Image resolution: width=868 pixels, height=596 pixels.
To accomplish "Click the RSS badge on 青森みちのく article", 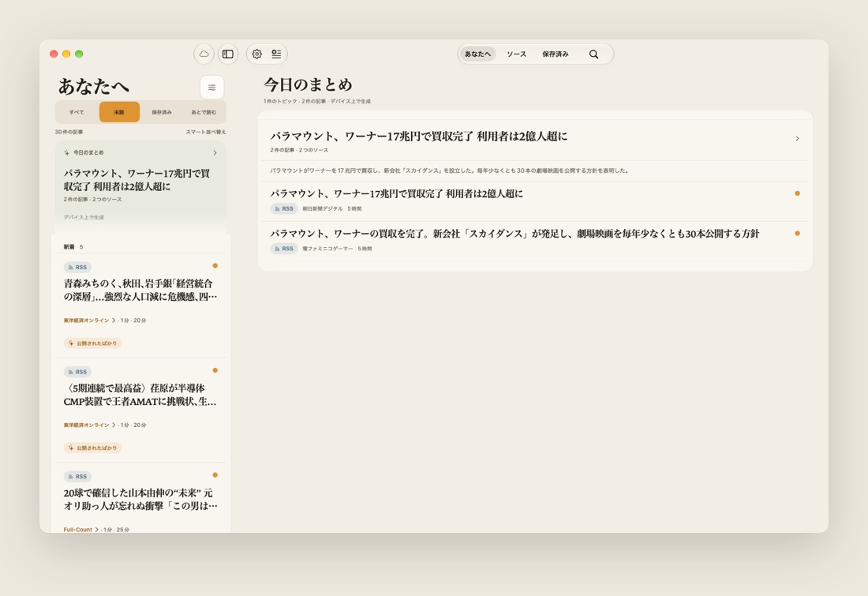I will click(x=77, y=267).
